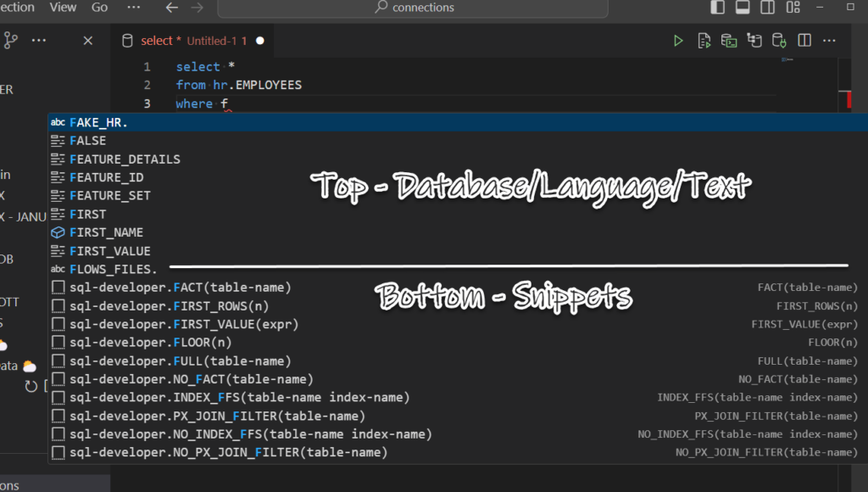Click the keyword icon beside FALSE

(58, 141)
